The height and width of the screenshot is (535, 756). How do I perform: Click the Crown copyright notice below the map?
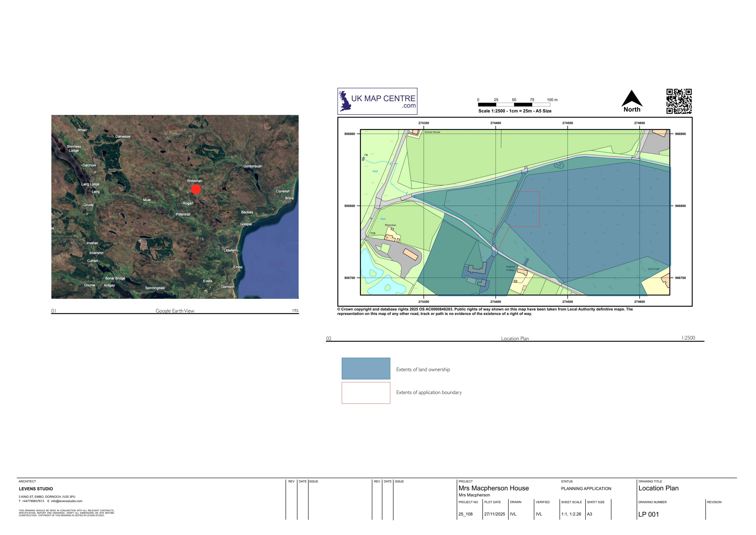(x=485, y=311)
